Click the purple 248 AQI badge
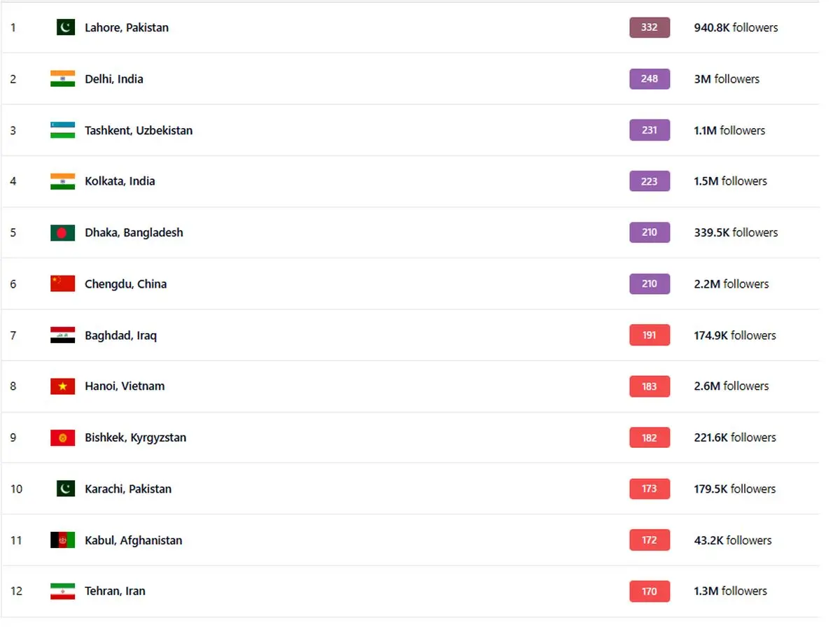Viewport: 840px width, 632px height. pyautogui.click(x=649, y=78)
